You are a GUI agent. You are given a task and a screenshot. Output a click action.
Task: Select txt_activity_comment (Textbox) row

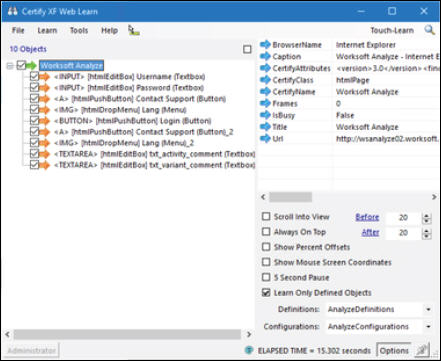pyautogui.click(x=154, y=154)
